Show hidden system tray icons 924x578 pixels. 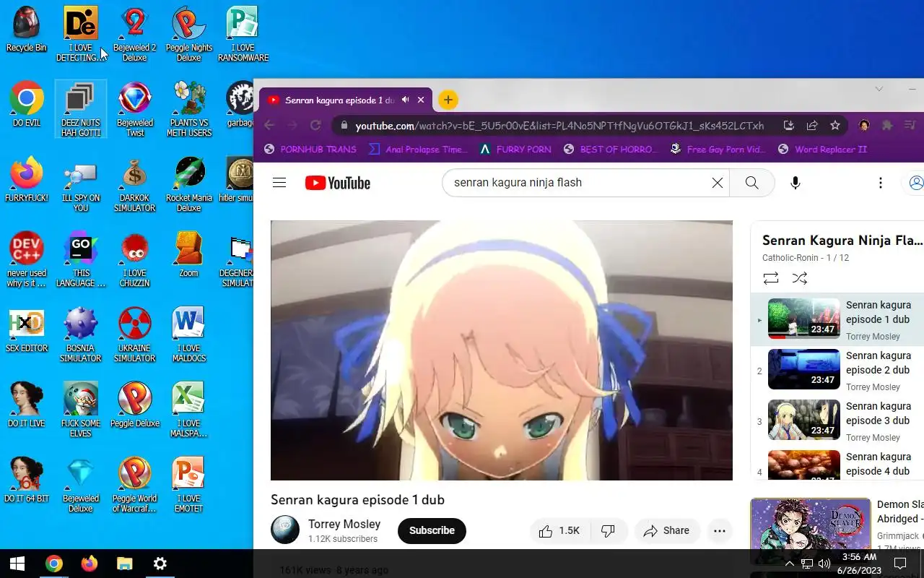pos(789,564)
